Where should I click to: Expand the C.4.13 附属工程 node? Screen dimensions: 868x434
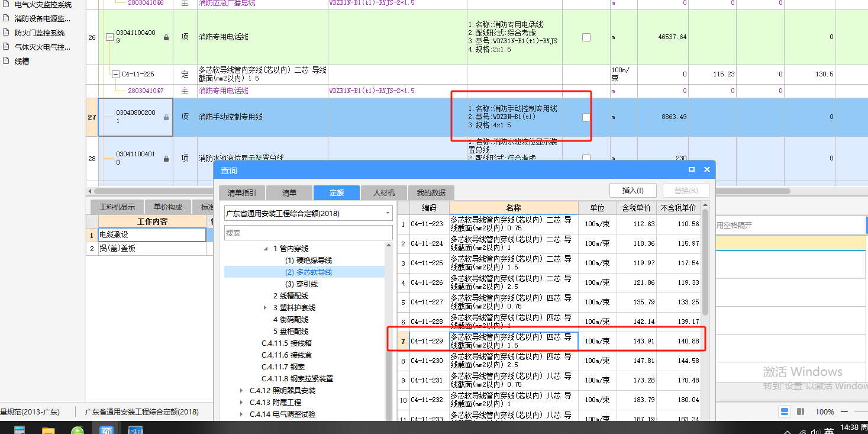click(241, 403)
